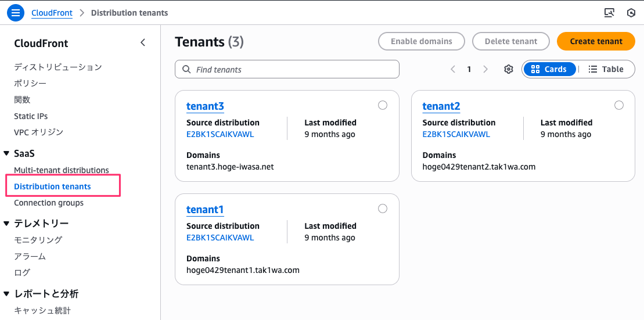Open アラーム in sidebar

[x=30, y=256]
